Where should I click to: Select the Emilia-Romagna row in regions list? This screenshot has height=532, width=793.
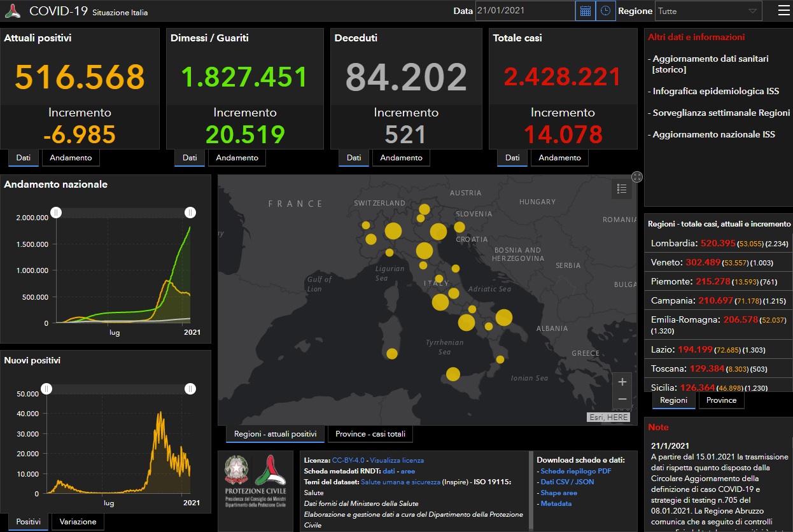(719, 325)
